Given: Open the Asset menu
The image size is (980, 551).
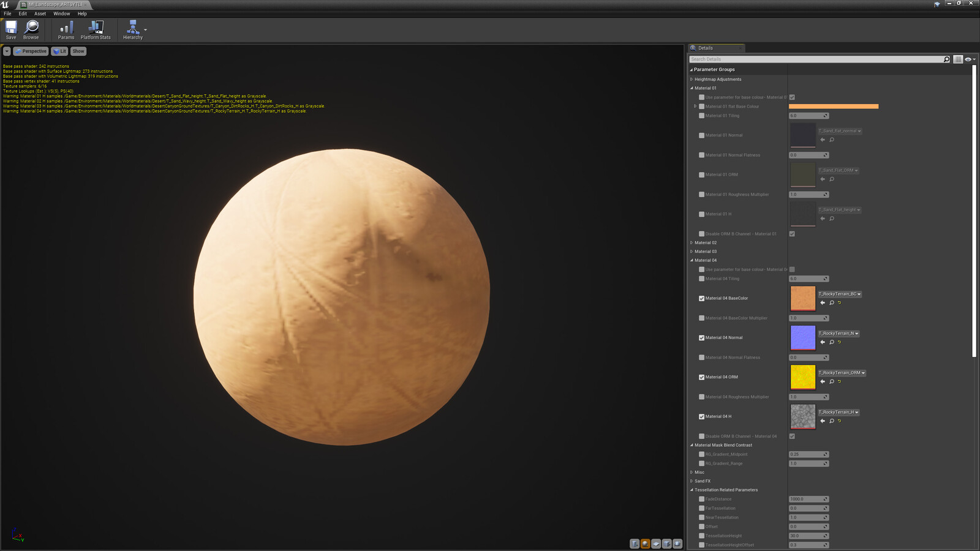Looking at the screenshot, I should (40, 13).
